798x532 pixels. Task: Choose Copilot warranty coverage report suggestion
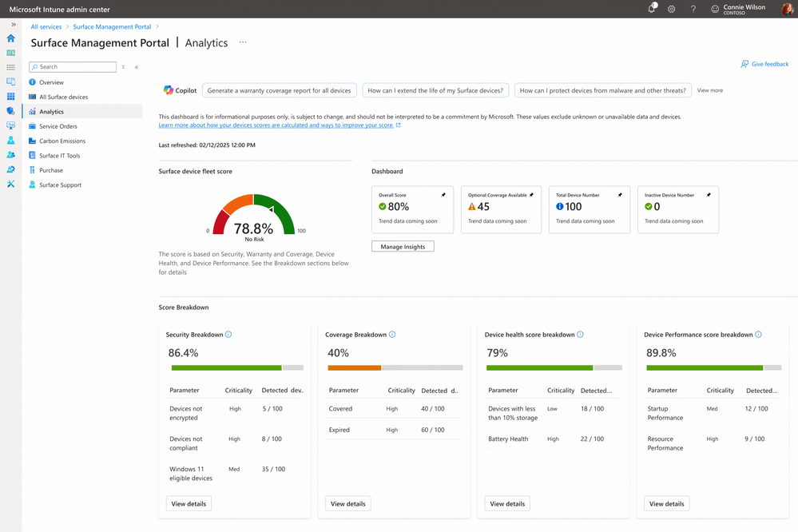click(279, 90)
